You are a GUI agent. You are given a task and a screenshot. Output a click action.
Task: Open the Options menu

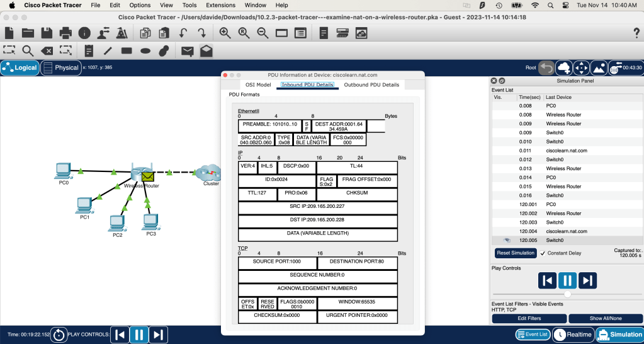[x=140, y=5]
